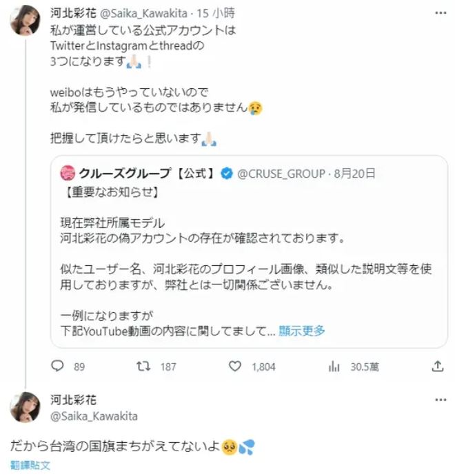
Task: Click the クルーズグループ pink avatar icon
Action: pyautogui.click(x=68, y=173)
